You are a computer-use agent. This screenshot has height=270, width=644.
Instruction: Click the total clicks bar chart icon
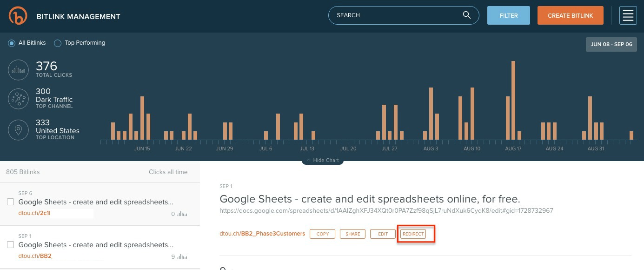19,70
